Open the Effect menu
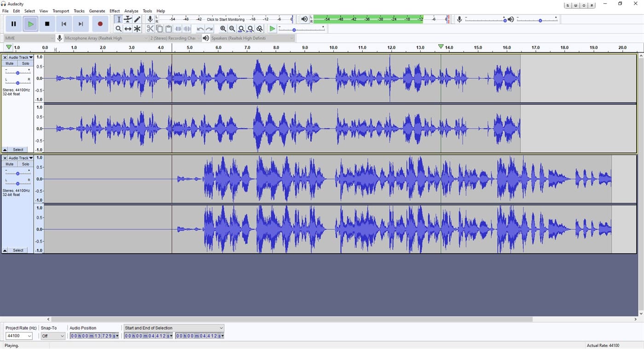 115,11
